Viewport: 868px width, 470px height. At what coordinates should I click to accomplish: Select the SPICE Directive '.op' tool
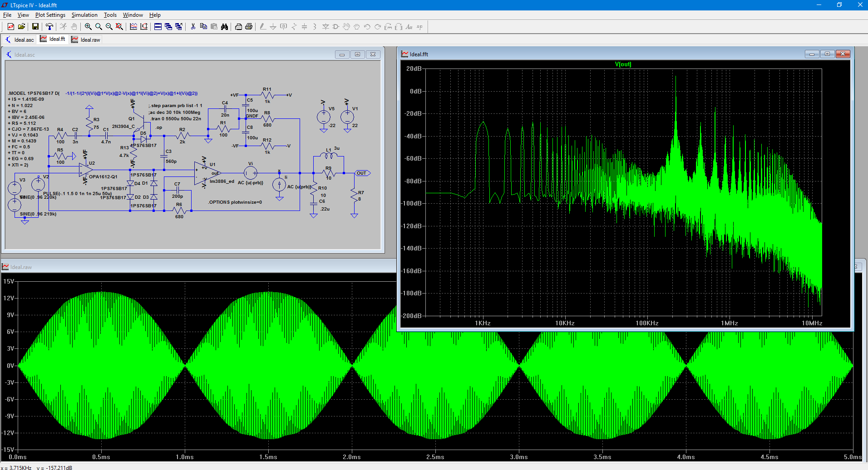pos(419,27)
